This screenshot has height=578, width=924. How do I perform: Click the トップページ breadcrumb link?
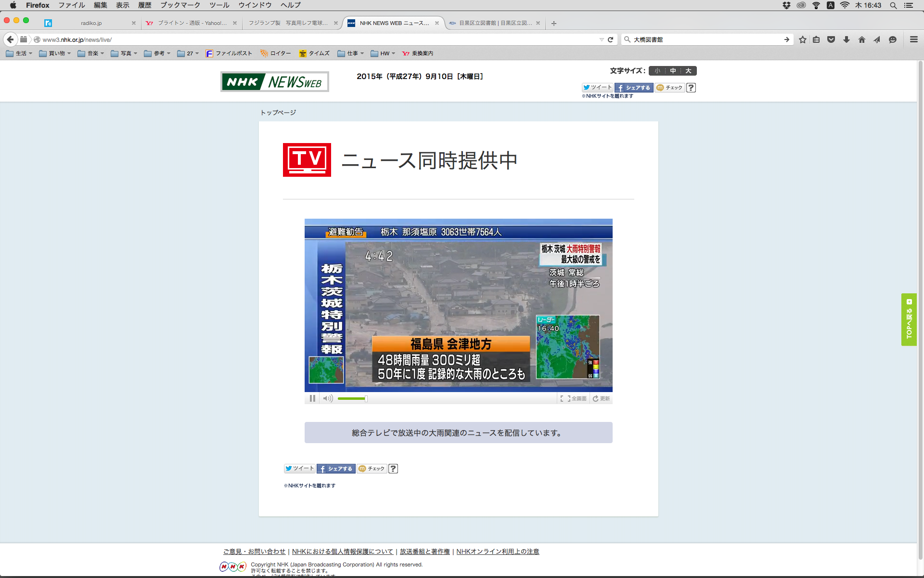[x=278, y=112]
